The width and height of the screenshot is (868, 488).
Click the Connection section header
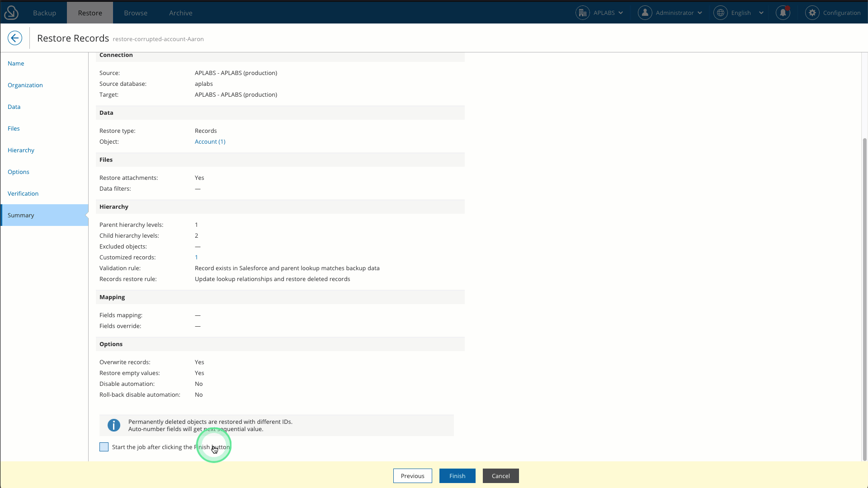[280, 56]
